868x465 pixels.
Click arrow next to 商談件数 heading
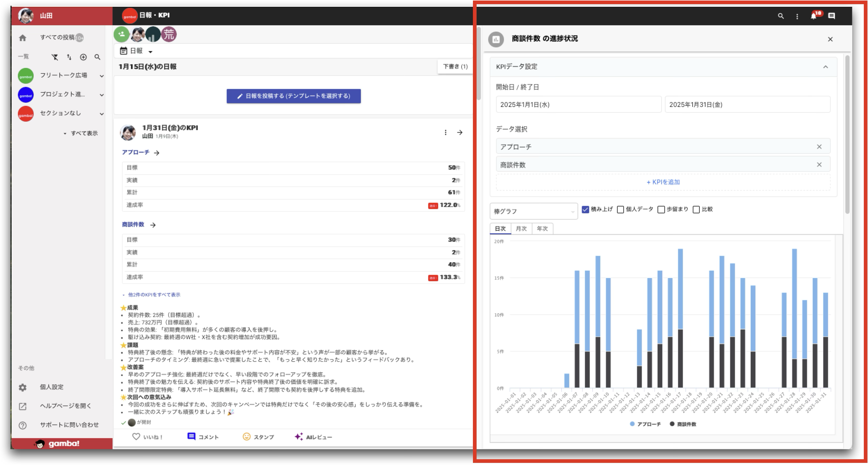pos(153,225)
